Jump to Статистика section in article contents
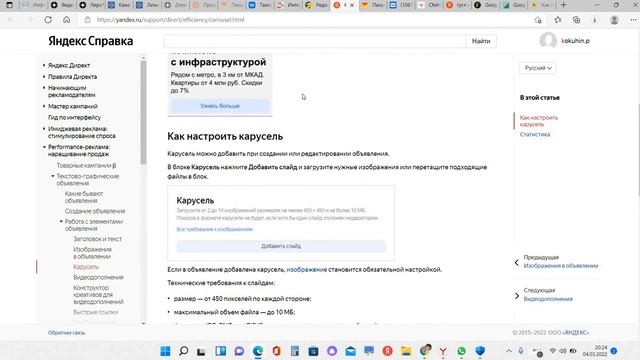Image resolution: width=640 pixels, height=360 pixels. pos(535,134)
